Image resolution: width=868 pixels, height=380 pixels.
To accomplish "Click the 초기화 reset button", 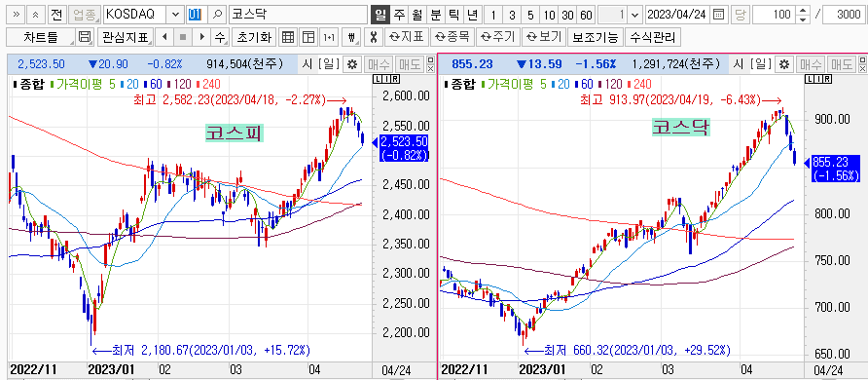I will [254, 38].
